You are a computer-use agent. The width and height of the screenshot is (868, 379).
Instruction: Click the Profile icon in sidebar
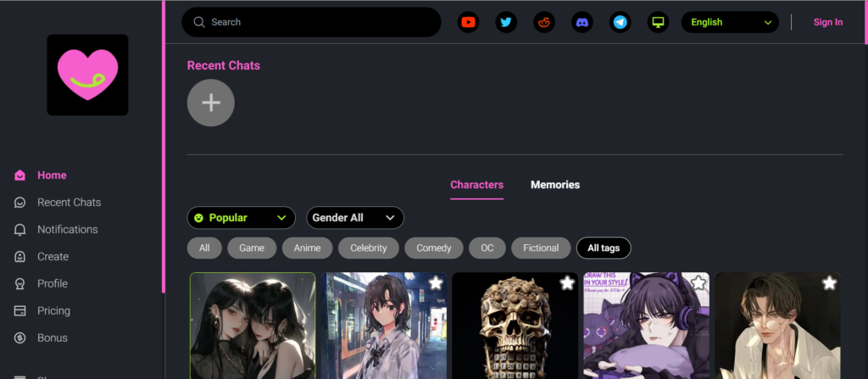click(20, 284)
